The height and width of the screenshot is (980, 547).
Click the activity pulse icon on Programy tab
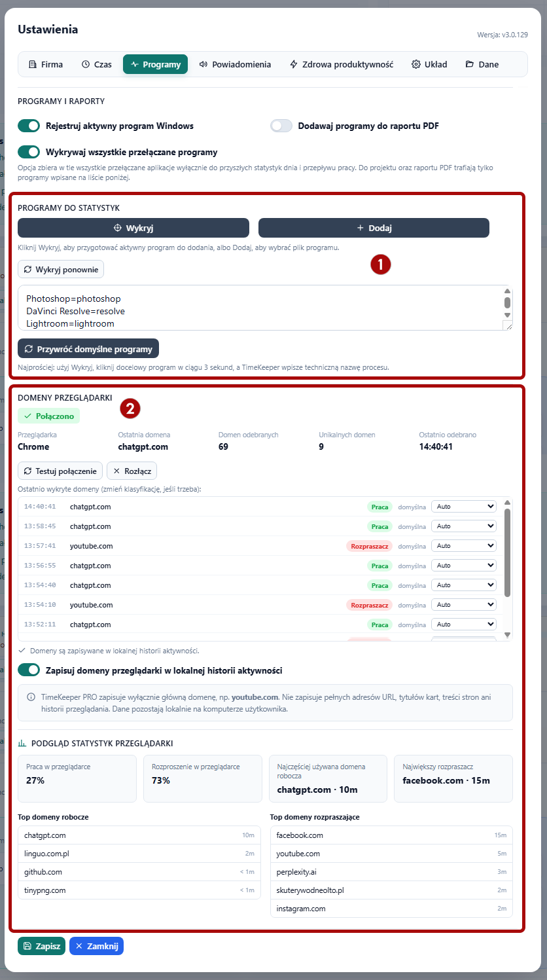tap(135, 64)
